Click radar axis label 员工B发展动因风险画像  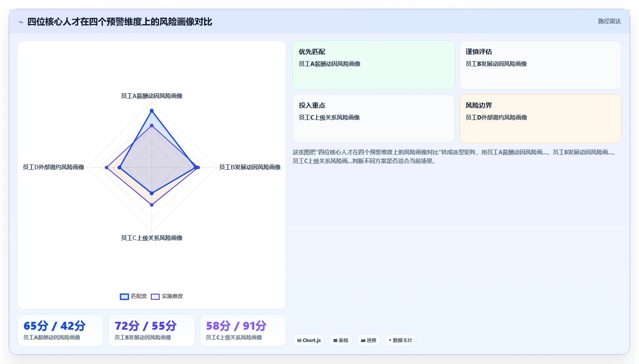point(250,167)
